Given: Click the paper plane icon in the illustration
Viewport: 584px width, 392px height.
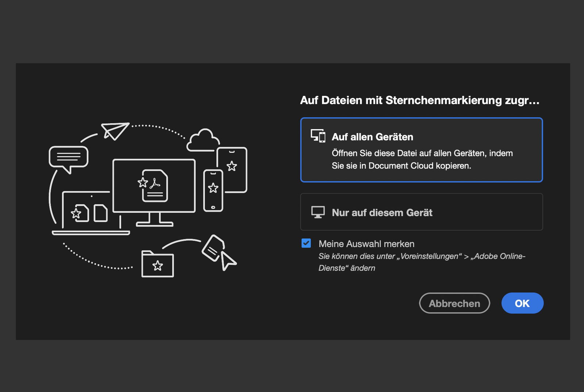Looking at the screenshot, I should pyautogui.click(x=115, y=131).
